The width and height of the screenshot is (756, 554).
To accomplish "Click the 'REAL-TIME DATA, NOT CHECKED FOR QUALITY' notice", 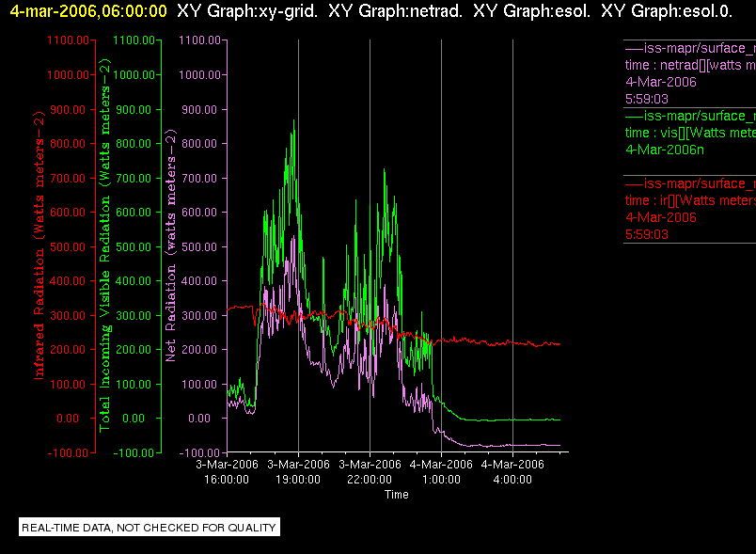I will (149, 527).
